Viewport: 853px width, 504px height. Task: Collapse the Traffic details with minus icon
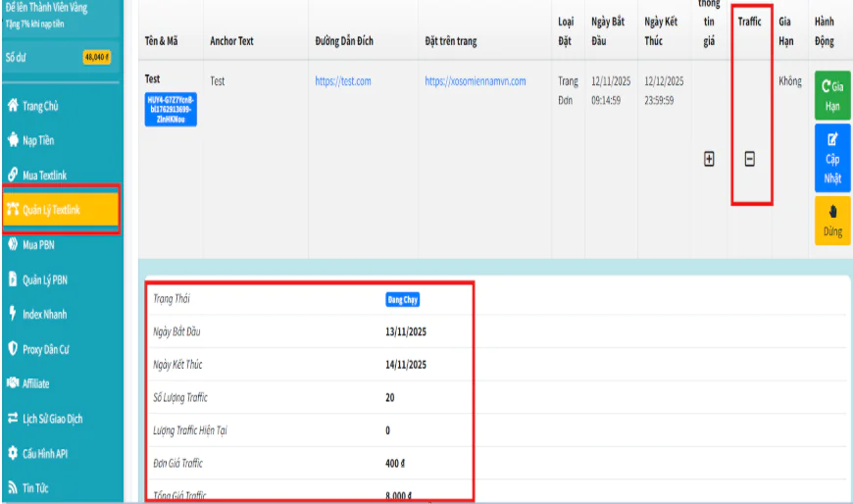click(750, 159)
